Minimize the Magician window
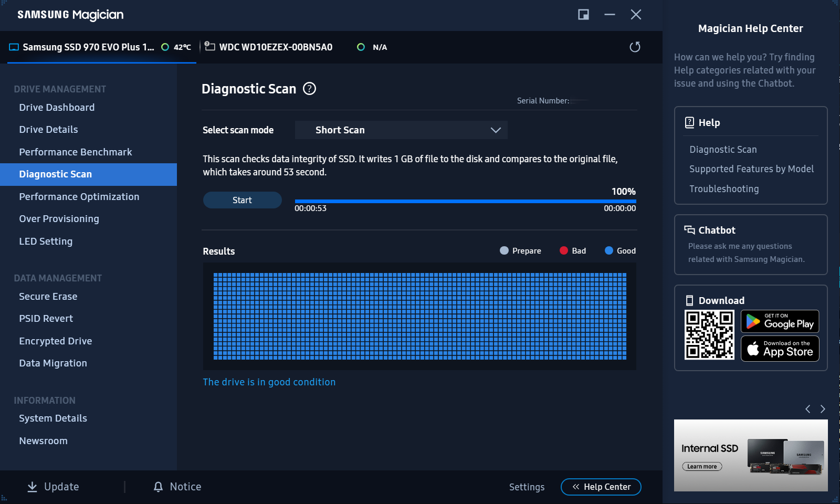The width and height of the screenshot is (840, 504). (x=610, y=15)
